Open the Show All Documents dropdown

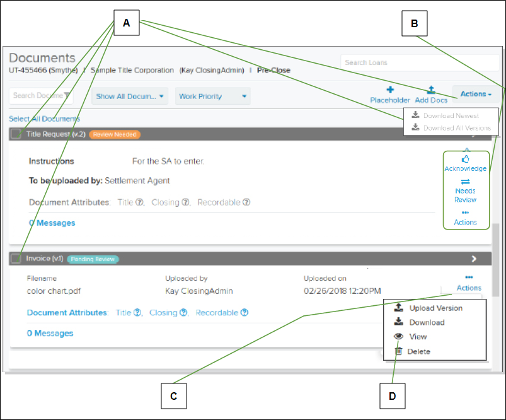[130, 96]
